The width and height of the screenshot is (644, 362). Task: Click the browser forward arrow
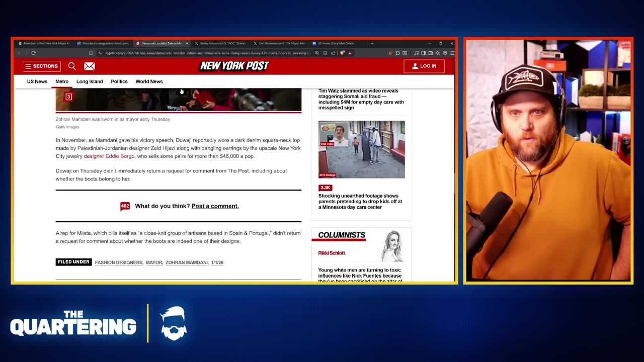point(26,53)
